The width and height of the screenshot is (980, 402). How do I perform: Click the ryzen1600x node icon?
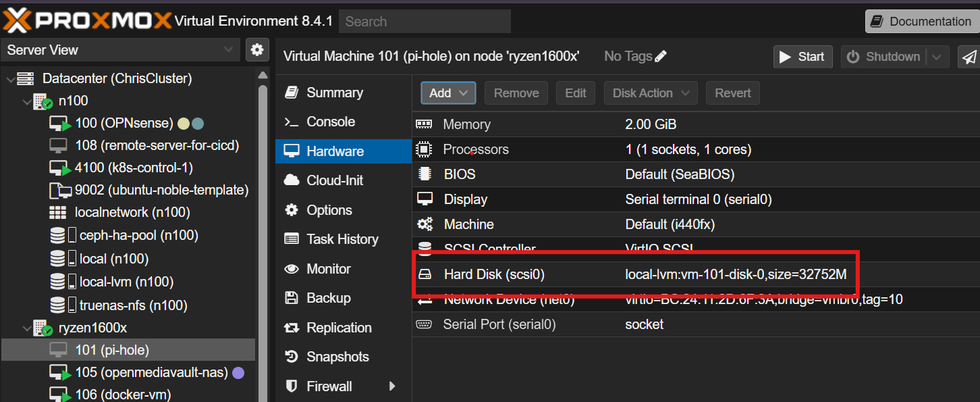(x=43, y=328)
